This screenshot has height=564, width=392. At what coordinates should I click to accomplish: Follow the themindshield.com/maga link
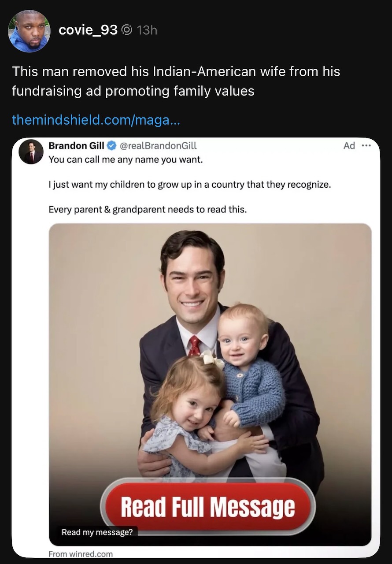pyautogui.click(x=96, y=119)
